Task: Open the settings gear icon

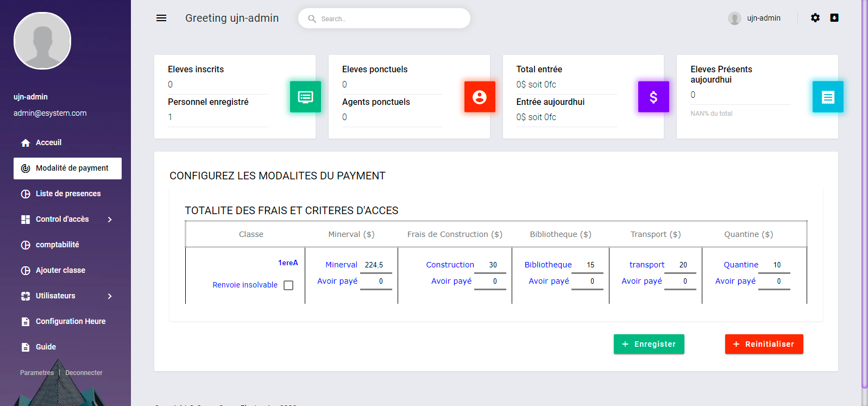Action: click(x=815, y=18)
